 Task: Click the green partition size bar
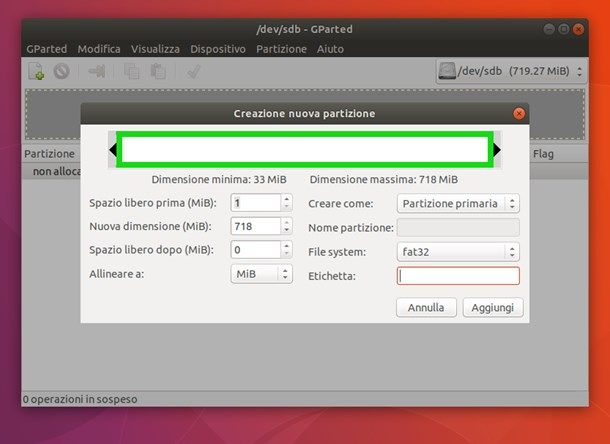click(305, 150)
